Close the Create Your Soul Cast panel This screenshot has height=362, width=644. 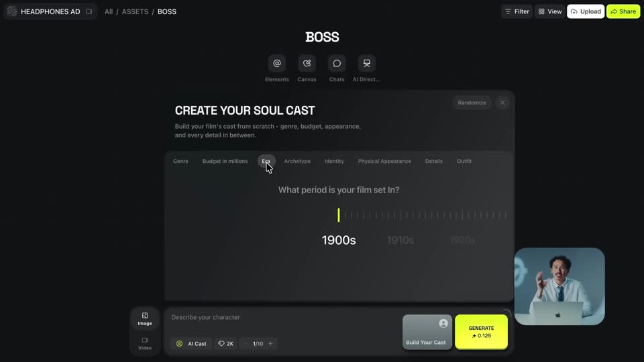coord(502,103)
